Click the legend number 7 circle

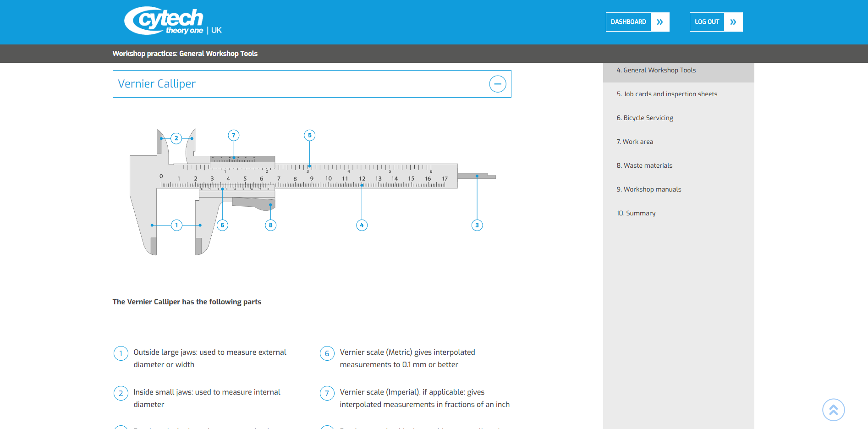click(x=327, y=393)
